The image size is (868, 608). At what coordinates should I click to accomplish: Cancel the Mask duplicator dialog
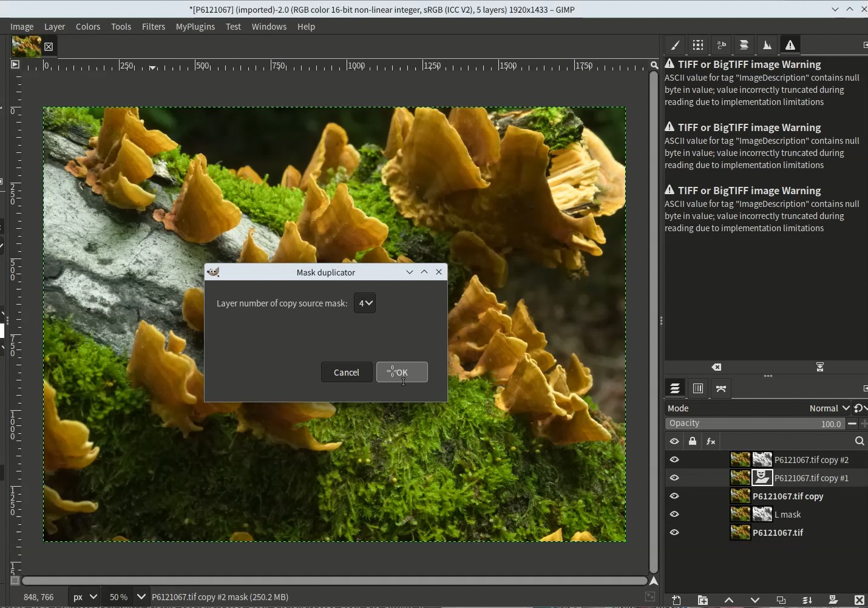pos(347,373)
